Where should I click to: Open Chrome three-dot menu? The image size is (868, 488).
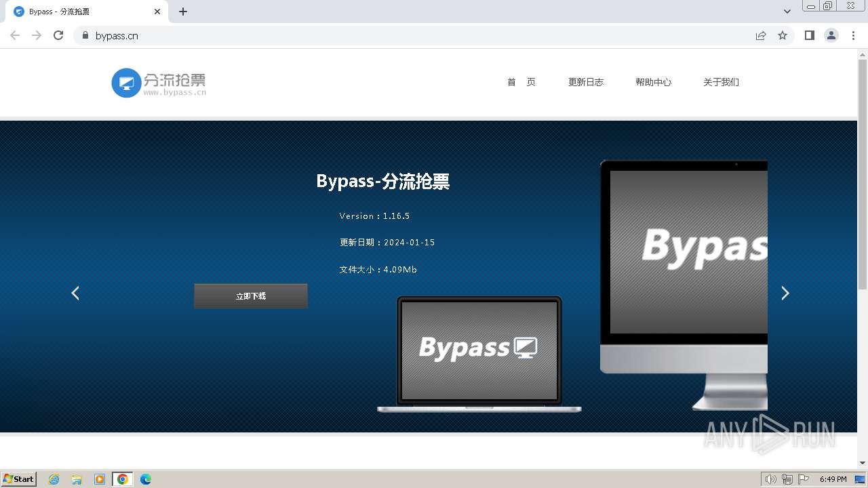click(853, 35)
